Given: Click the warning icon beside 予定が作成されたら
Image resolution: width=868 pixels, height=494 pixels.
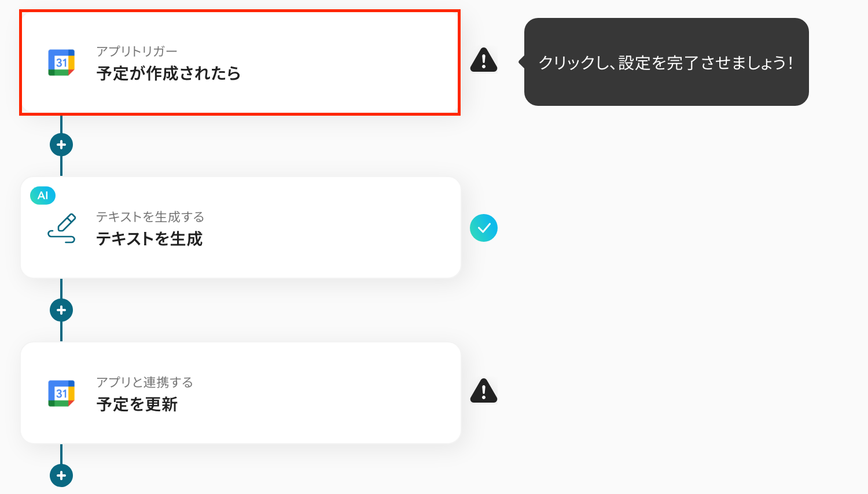Looking at the screenshot, I should coord(484,60).
